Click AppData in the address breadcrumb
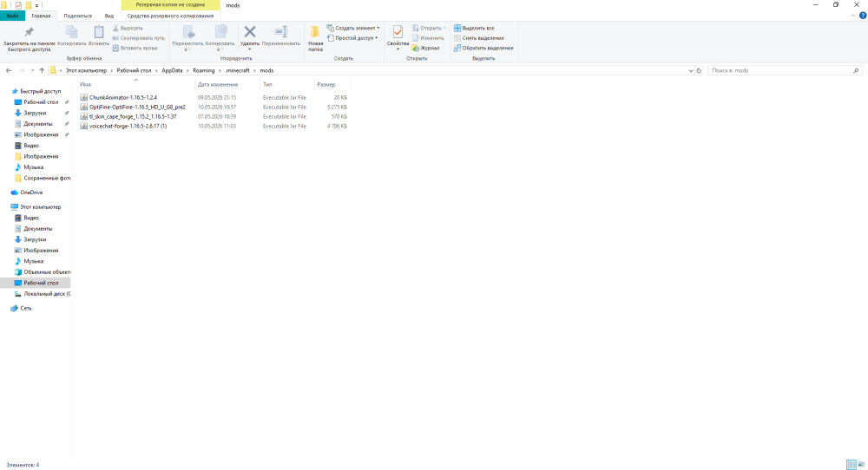This screenshot has width=868, height=470. point(172,71)
